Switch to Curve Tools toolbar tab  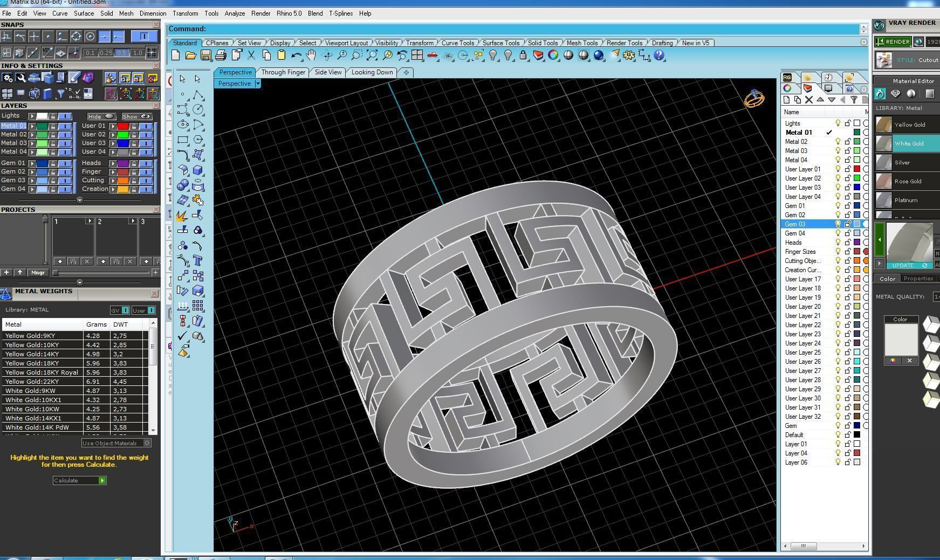click(457, 43)
